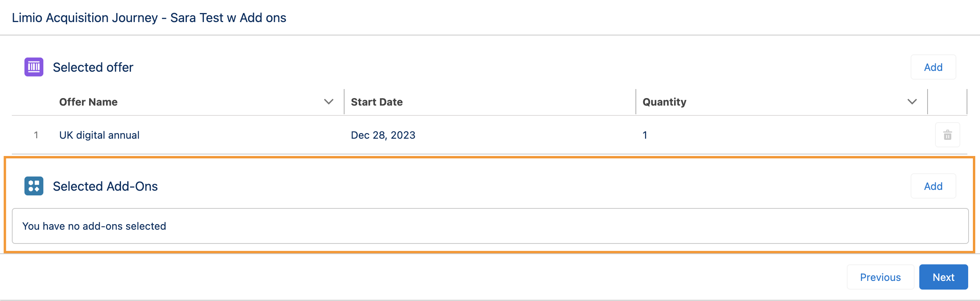
Task: Add a new add-on in Selected Add-Ons
Action: pyautogui.click(x=933, y=186)
